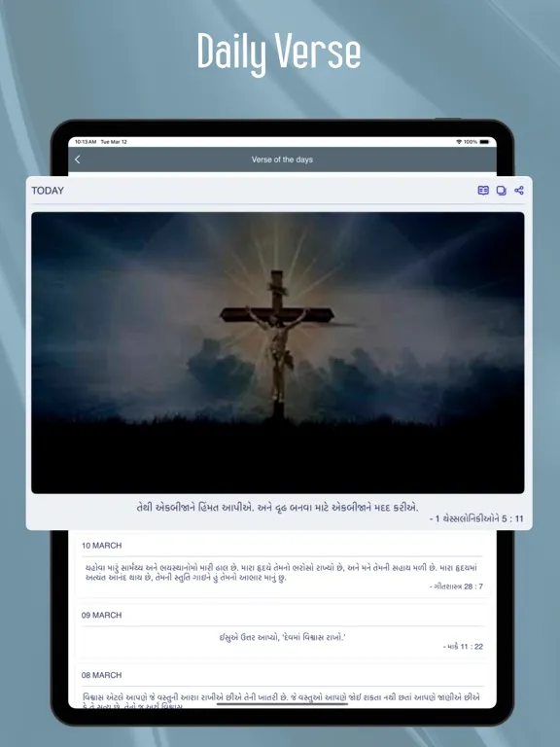Tap 'Verse of the days' title
Viewport: 560px width, 747px height.
click(x=282, y=160)
